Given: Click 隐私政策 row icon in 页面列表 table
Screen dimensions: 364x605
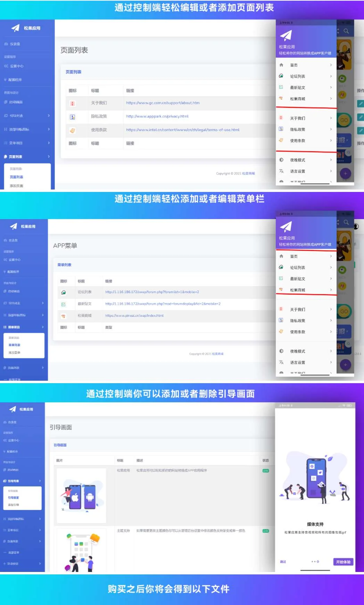Looking at the screenshot, I should point(73,117).
